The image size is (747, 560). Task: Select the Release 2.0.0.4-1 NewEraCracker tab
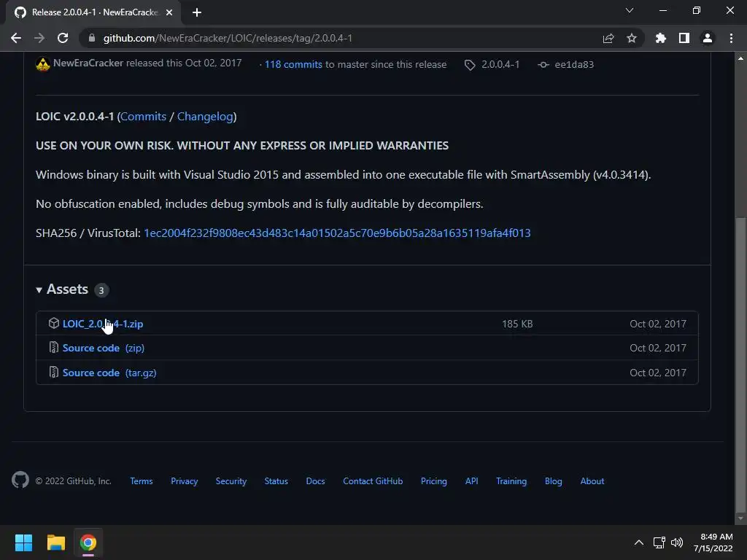point(93,12)
